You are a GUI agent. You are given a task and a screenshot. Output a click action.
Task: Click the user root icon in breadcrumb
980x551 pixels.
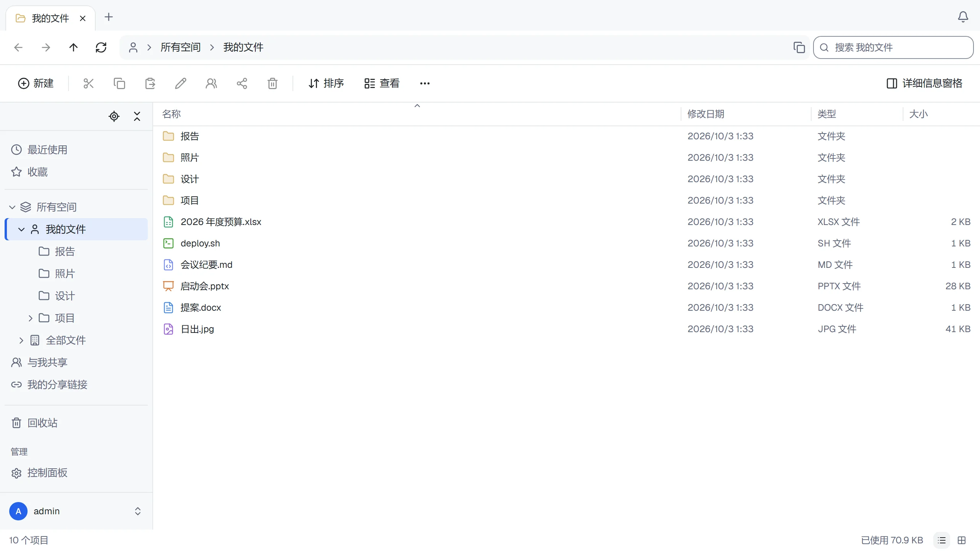133,47
